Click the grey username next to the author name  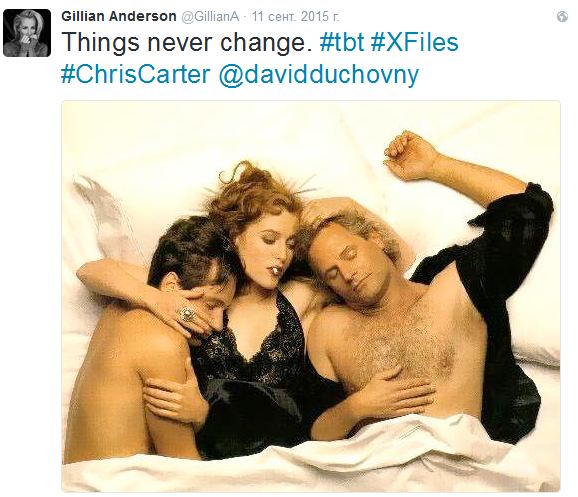coord(210,17)
